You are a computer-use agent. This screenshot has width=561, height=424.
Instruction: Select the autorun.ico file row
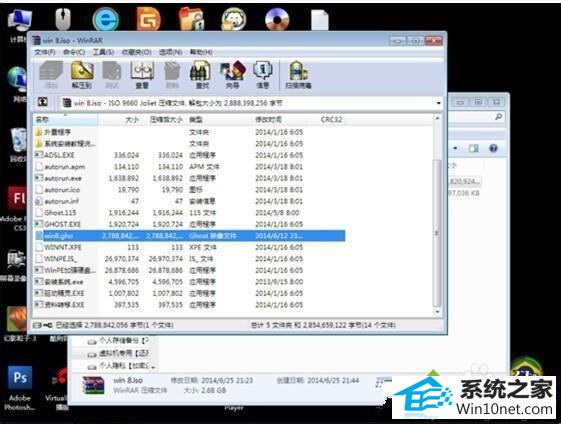[190, 189]
